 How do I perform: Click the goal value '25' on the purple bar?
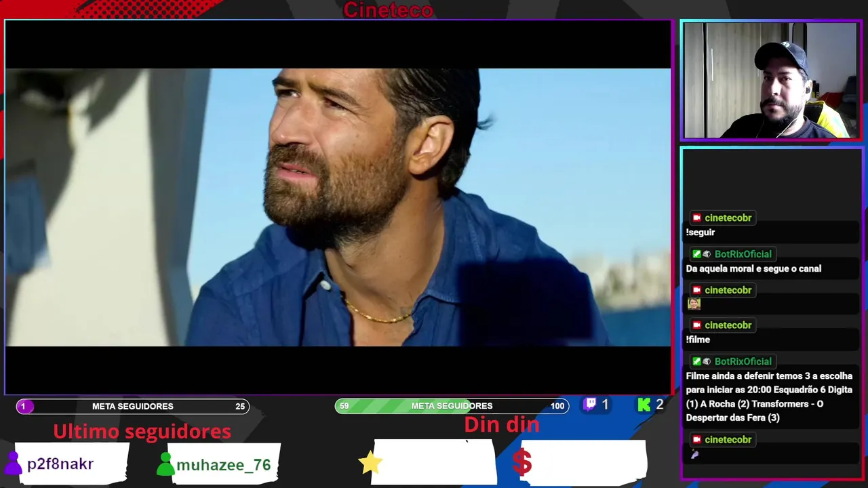240,407
